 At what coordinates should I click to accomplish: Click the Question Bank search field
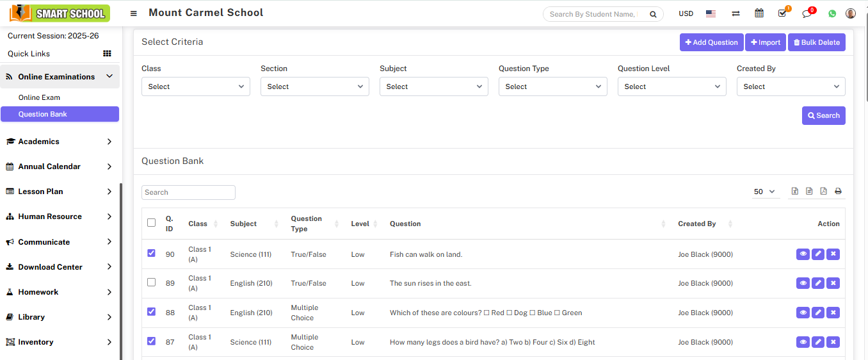tap(188, 192)
